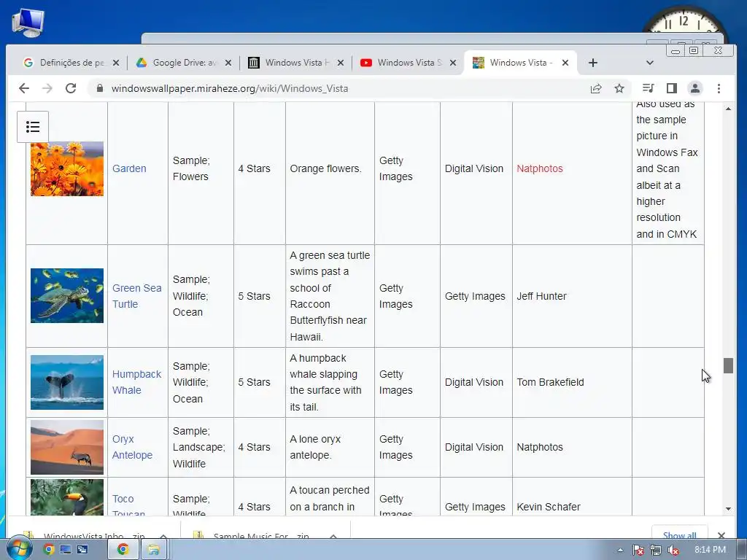Image resolution: width=747 pixels, height=560 pixels.
Task: Open the Action Center flag icon
Action: [x=638, y=550]
